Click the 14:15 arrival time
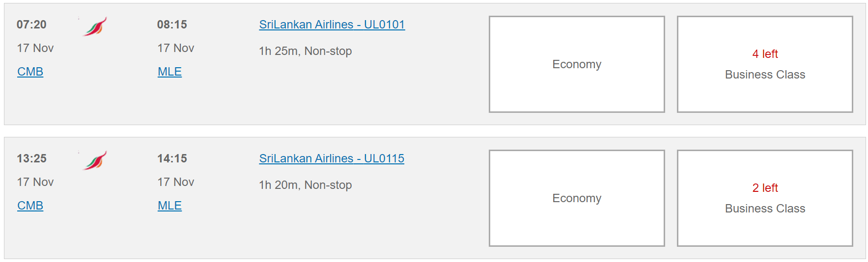 click(x=172, y=158)
